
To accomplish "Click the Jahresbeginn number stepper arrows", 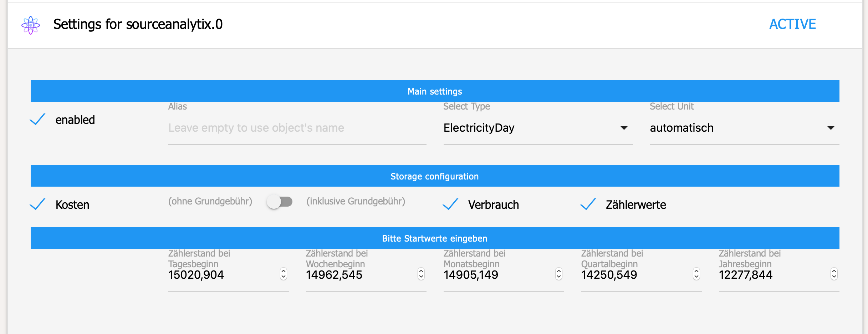I will point(834,274).
